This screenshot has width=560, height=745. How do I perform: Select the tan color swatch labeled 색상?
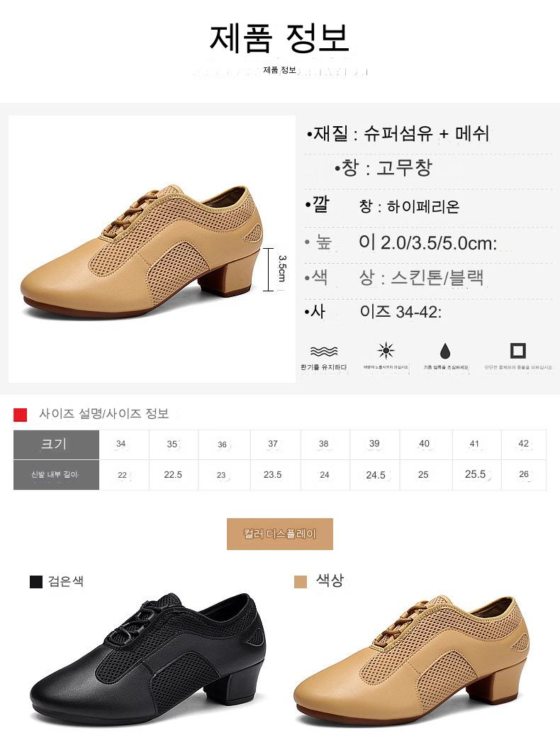coord(301,581)
